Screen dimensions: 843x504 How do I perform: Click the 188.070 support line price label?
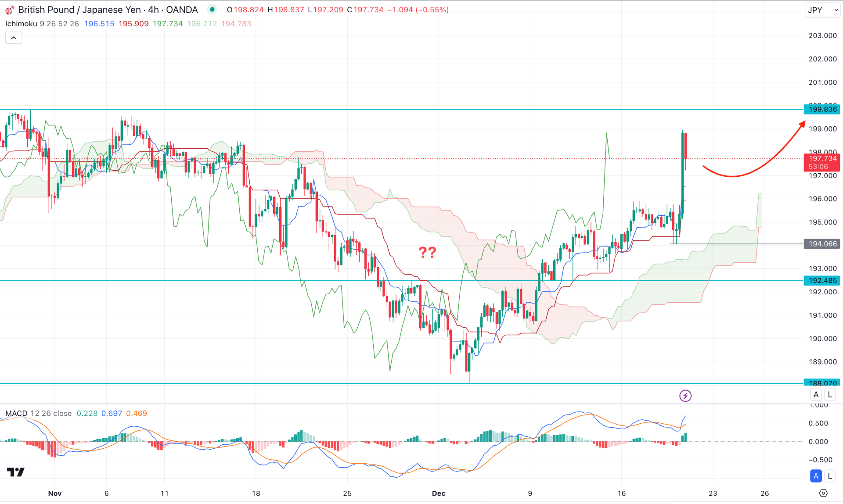point(822,383)
